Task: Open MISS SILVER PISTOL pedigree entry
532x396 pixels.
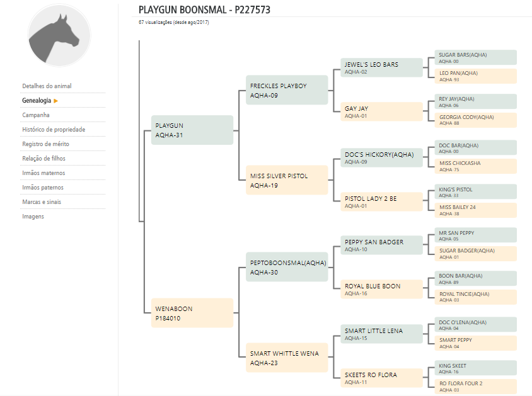Action: click(287, 180)
